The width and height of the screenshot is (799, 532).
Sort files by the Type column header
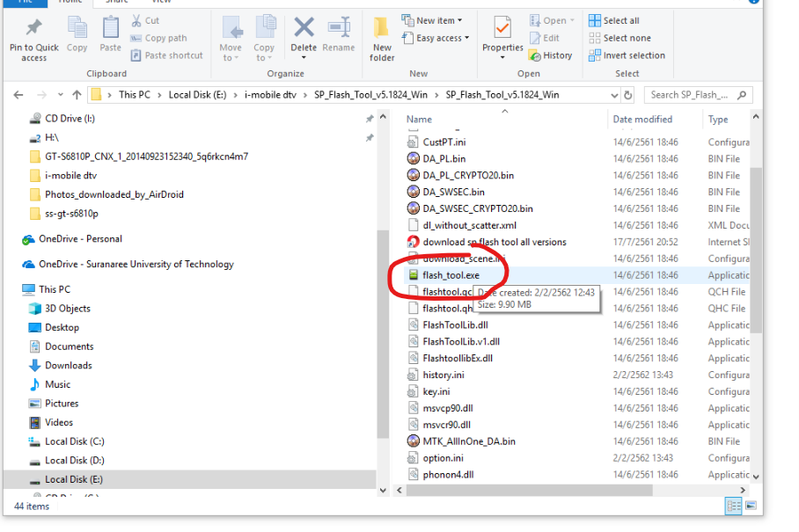(718, 119)
